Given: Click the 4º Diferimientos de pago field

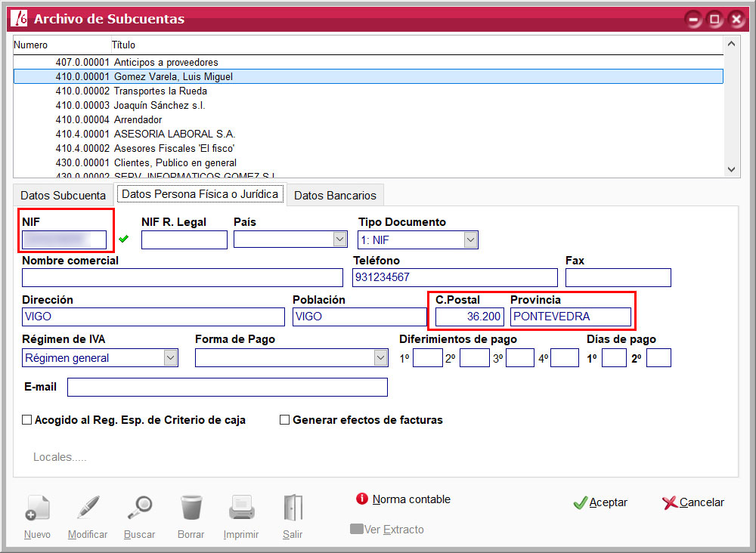Looking at the screenshot, I should (x=565, y=358).
